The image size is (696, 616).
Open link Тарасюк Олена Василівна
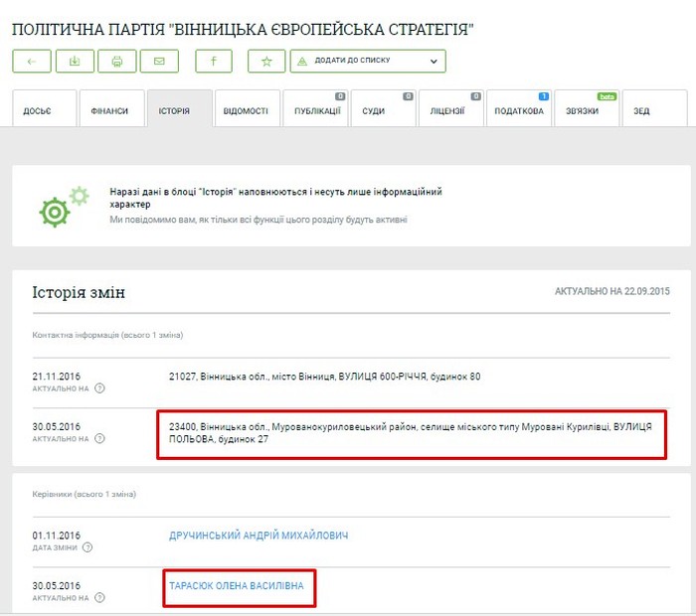point(237,585)
